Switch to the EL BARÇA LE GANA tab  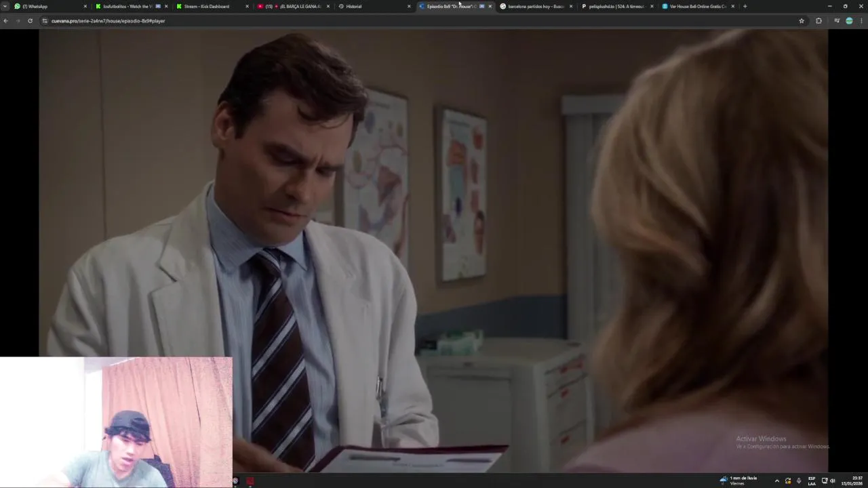(x=294, y=6)
